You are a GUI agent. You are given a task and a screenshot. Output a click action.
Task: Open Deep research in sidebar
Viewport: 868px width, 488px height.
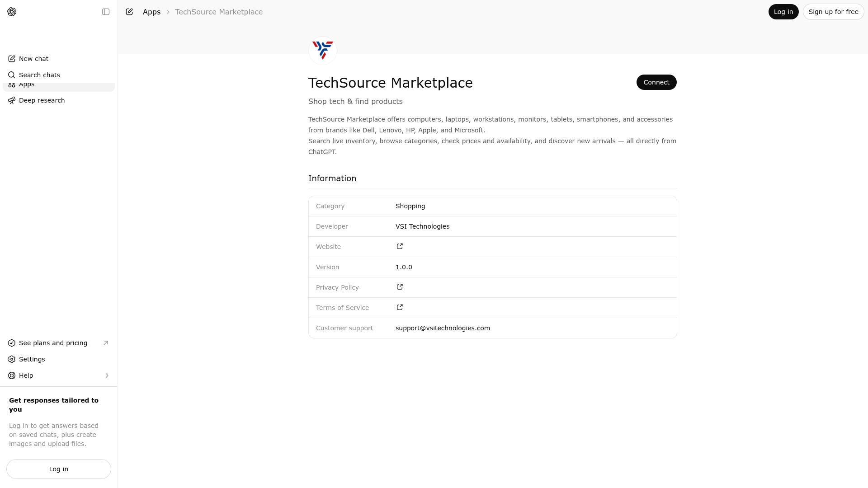point(59,100)
